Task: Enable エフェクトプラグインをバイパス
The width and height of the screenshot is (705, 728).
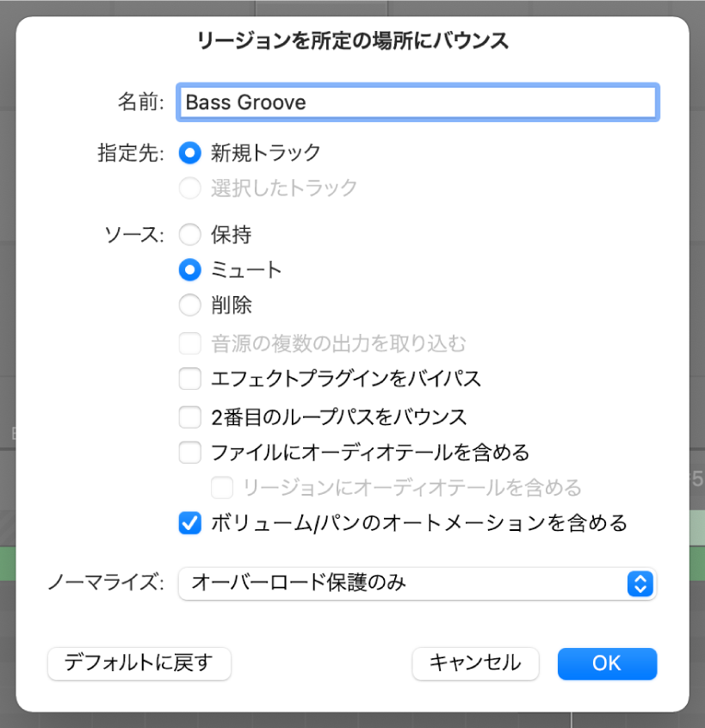Action: [189, 379]
